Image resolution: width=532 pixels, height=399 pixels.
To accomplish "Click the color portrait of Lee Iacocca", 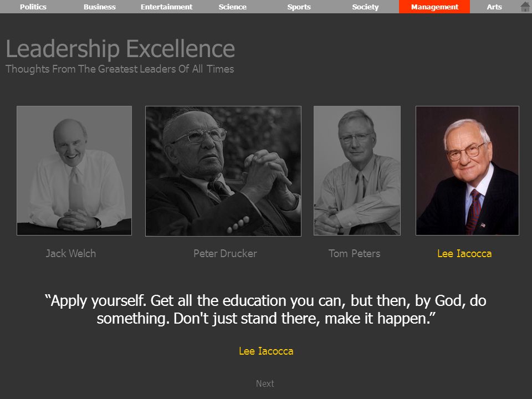I will point(467,171).
